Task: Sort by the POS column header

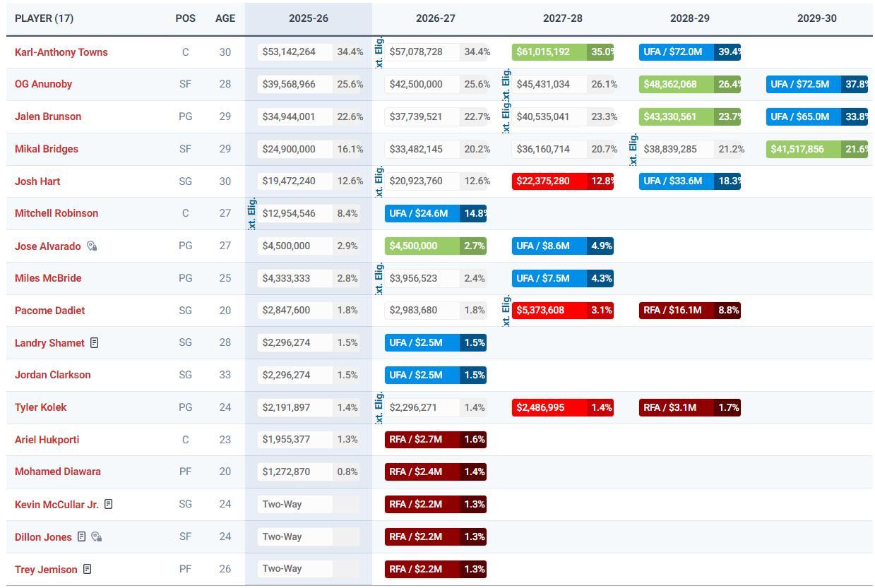Action: (x=185, y=18)
